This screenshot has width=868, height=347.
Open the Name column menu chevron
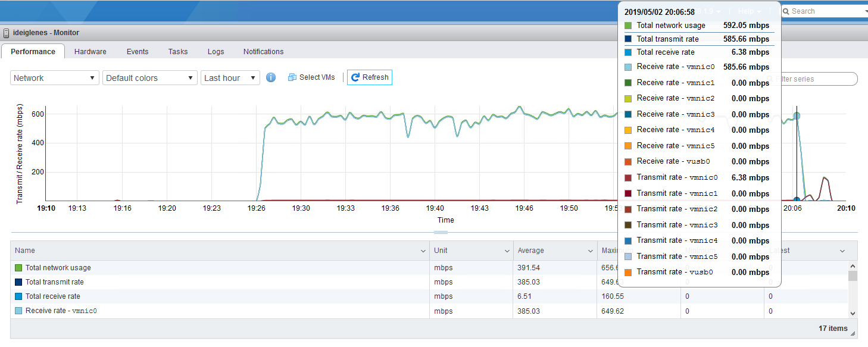(423, 251)
